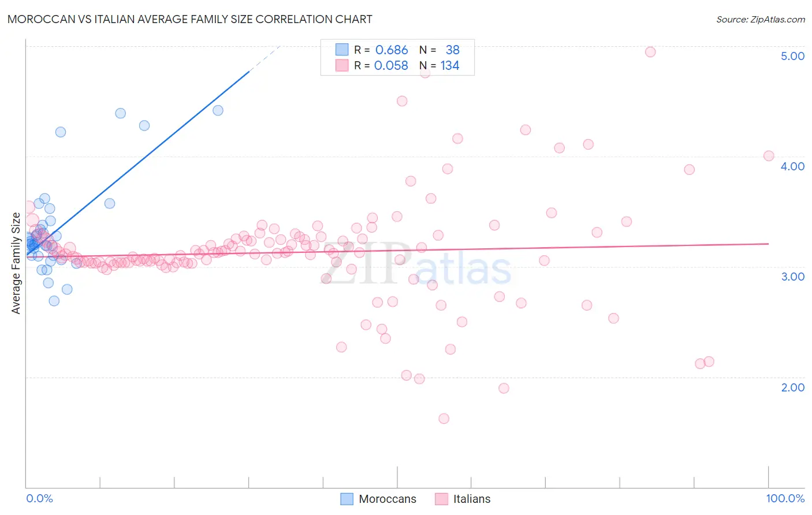812x515 pixels.
Task: Click the N = 38 sample count
Action: point(439,50)
